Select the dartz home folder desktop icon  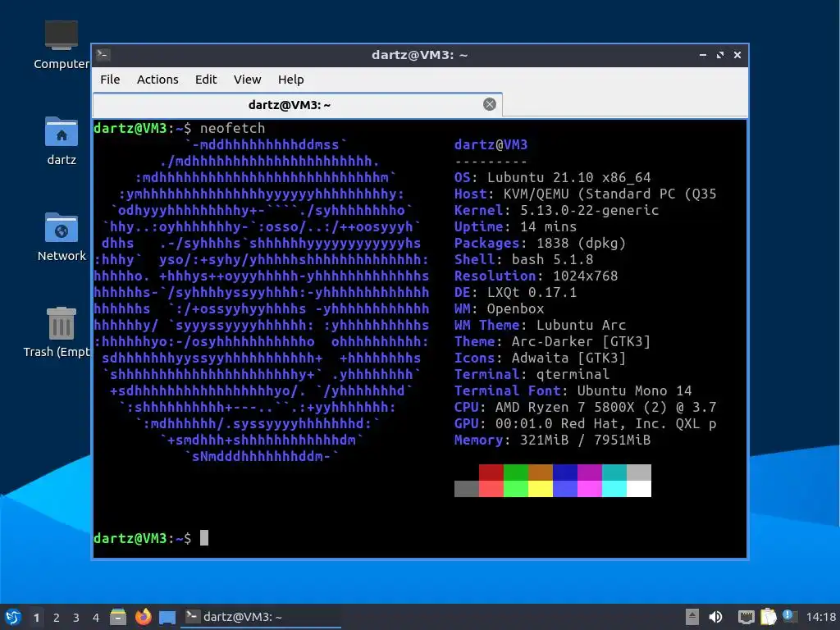click(61, 141)
